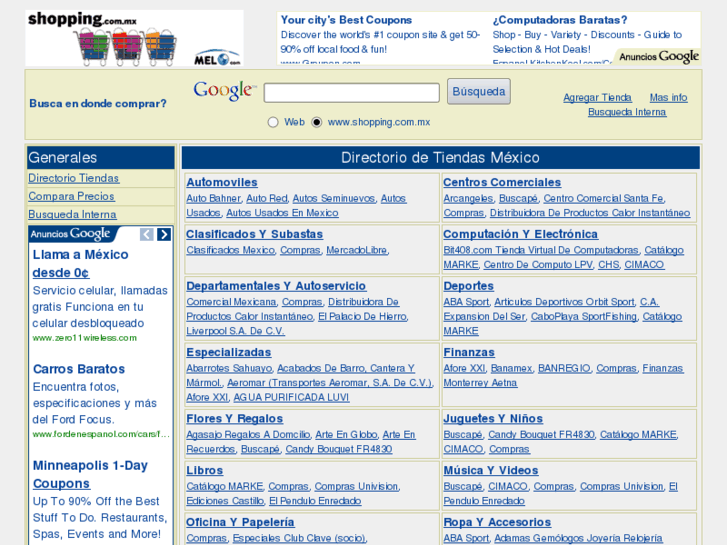
Task: Click the next ad arrow in Anuncios Google
Action: [x=164, y=235]
